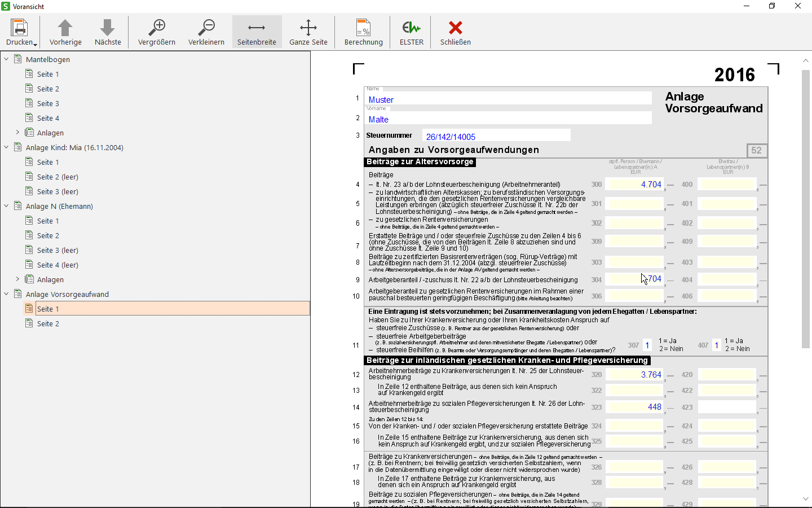Click page icon of selected Seite 1
The image size is (812, 508).
click(29, 308)
